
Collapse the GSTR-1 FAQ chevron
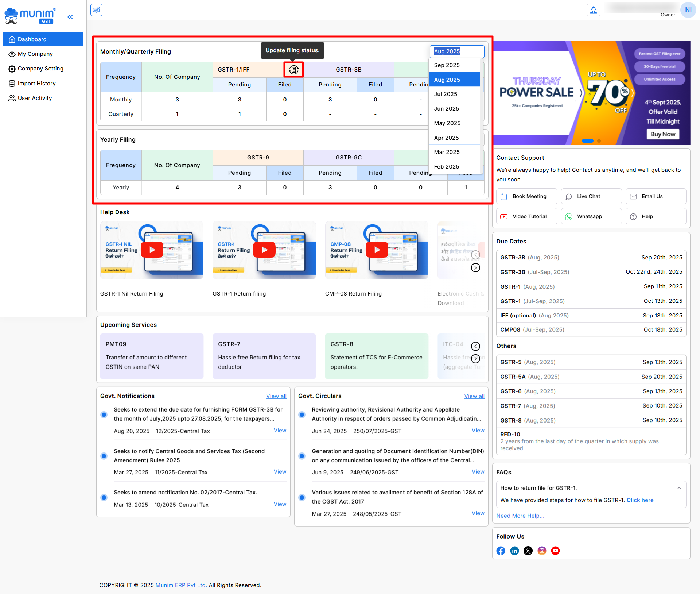coord(679,488)
